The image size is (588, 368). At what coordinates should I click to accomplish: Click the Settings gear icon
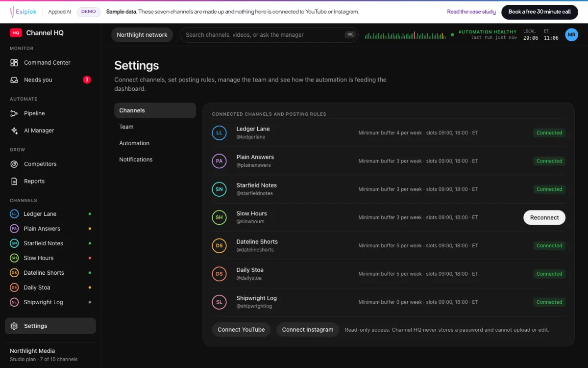[14, 326]
